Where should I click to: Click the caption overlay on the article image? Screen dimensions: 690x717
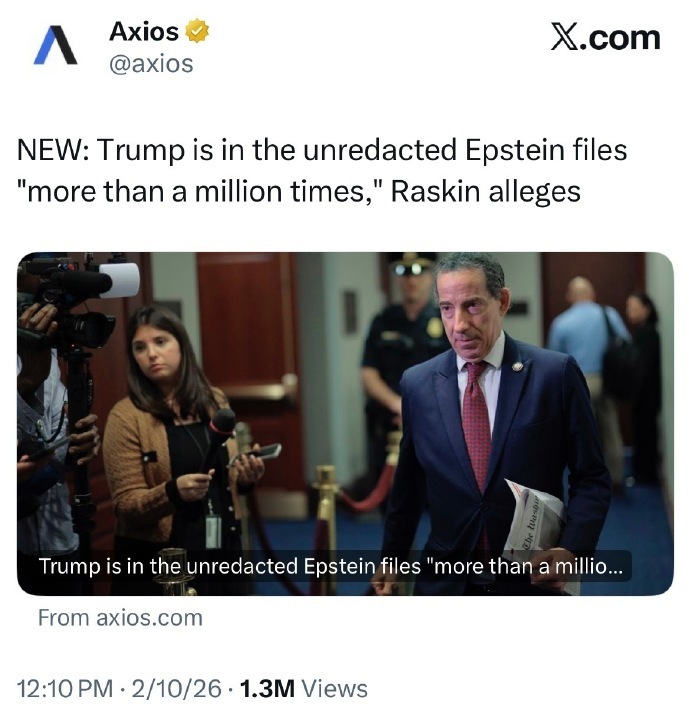(329, 566)
